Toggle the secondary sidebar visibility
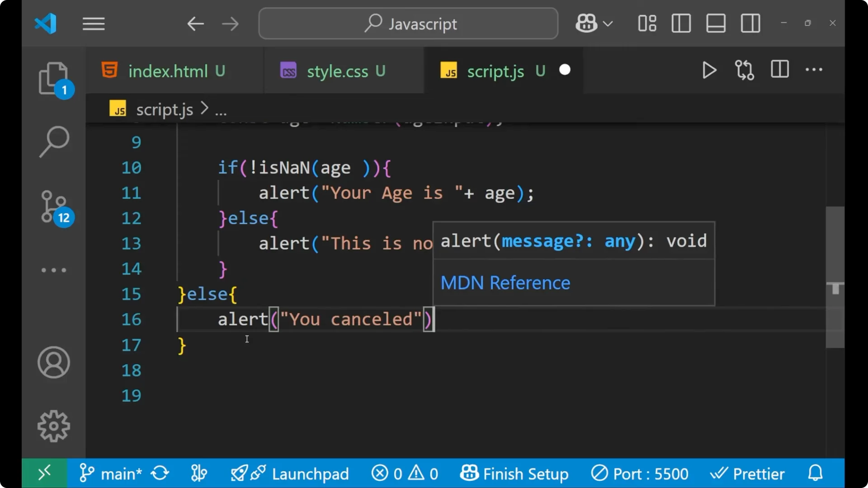 [x=750, y=23]
